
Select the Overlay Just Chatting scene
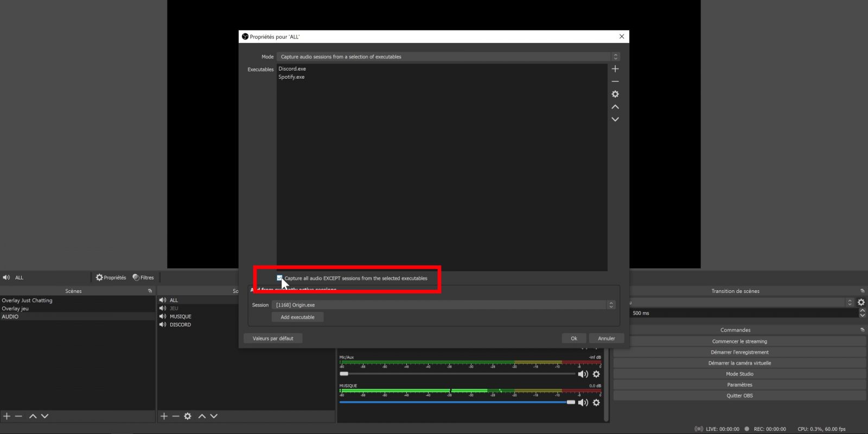pyautogui.click(x=27, y=301)
